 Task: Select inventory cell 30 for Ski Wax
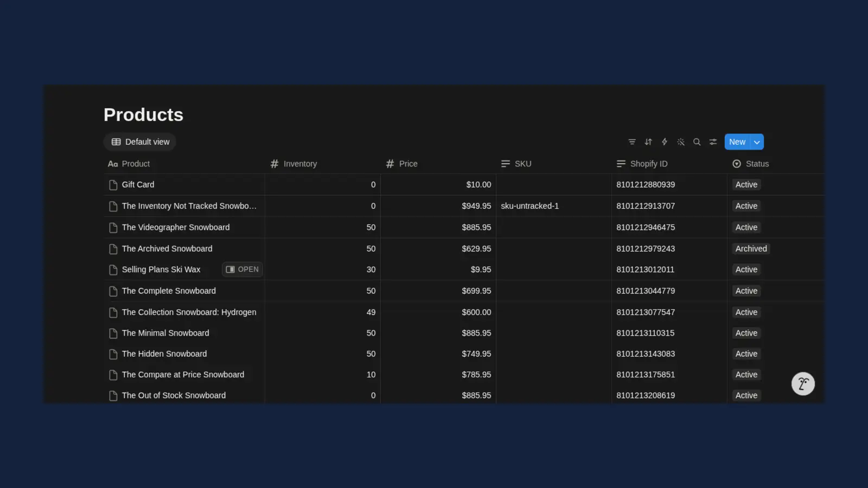pos(323,269)
